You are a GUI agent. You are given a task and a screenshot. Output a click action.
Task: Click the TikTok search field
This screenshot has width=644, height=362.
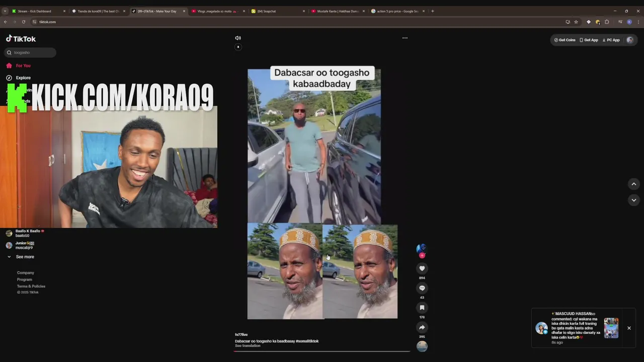[x=31, y=52]
